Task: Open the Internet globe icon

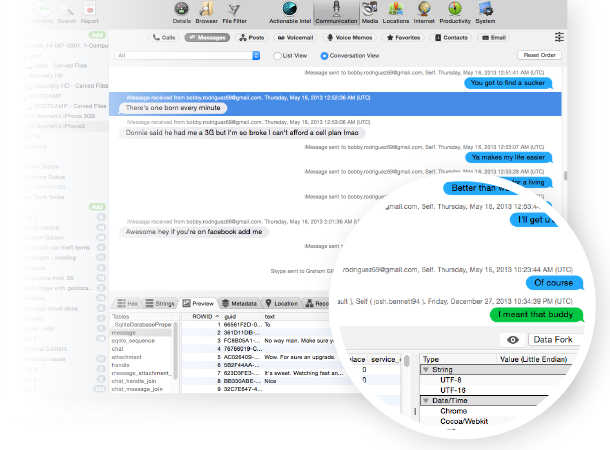Action: pyautogui.click(x=424, y=13)
